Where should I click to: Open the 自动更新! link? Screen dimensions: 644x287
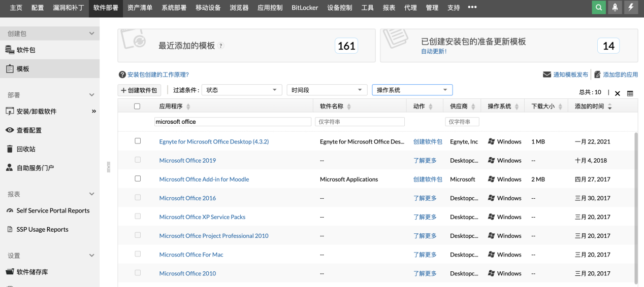coord(434,51)
